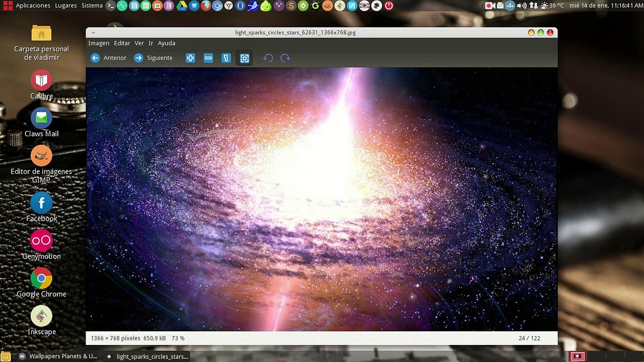644x362 pixels.
Task: Click the zoom out toolbar icon
Action: click(208, 58)
